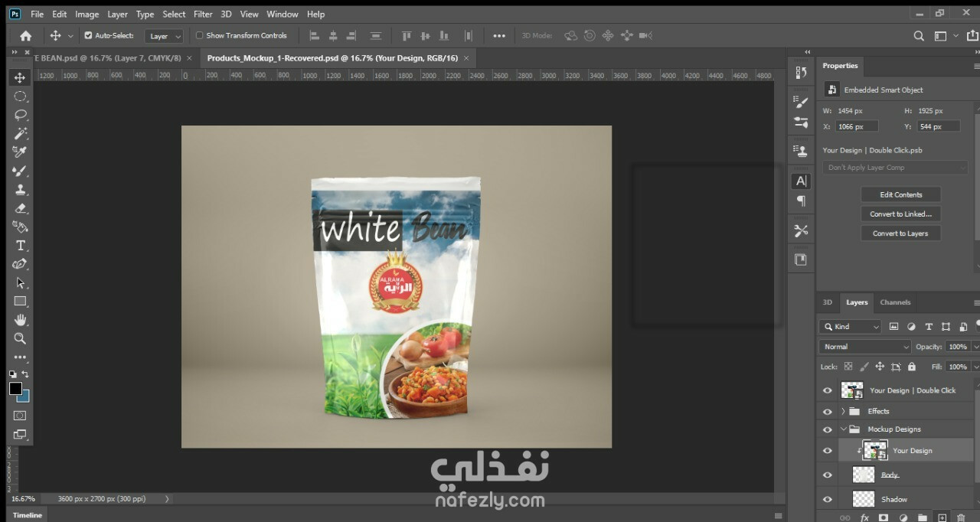Select the Eyedropper tool

(x=20, y=152)
